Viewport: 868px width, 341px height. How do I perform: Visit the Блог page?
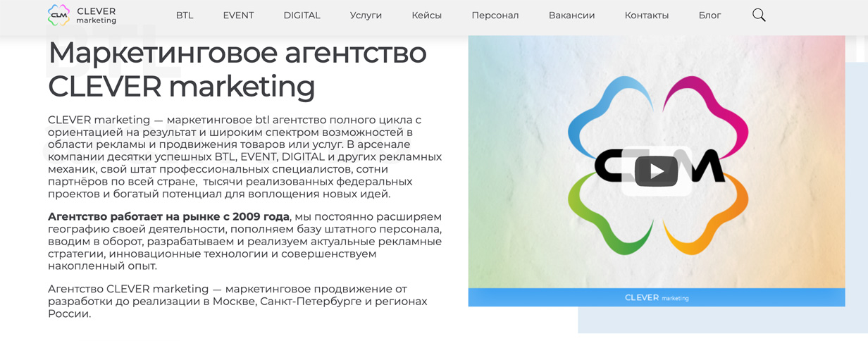[x=709, y=15]
